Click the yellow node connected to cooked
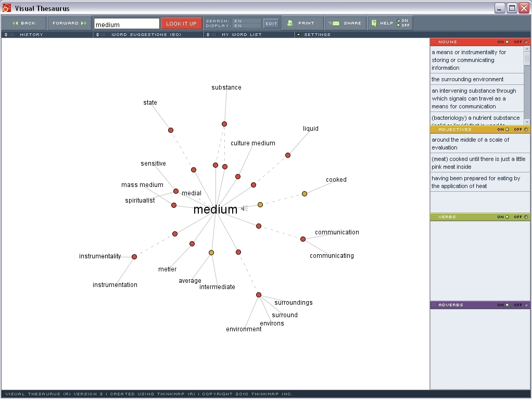The image size is (532, 399). (305, 194)
